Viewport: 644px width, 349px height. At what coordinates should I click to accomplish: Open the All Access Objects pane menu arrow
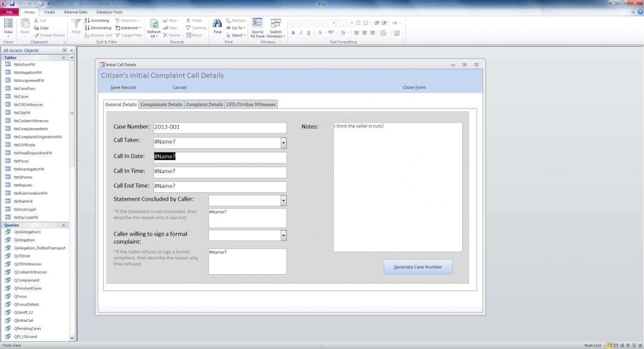(x=64, y=50)
